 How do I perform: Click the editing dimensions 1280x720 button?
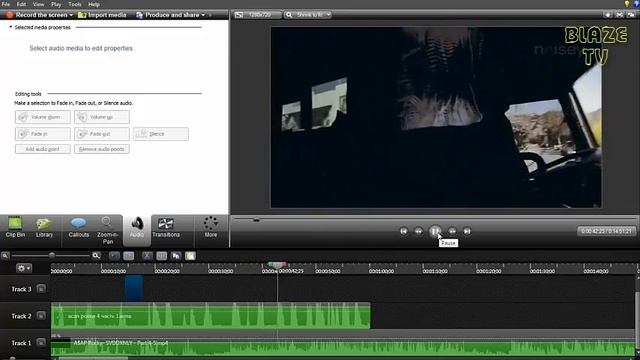[x=257, y=15]
